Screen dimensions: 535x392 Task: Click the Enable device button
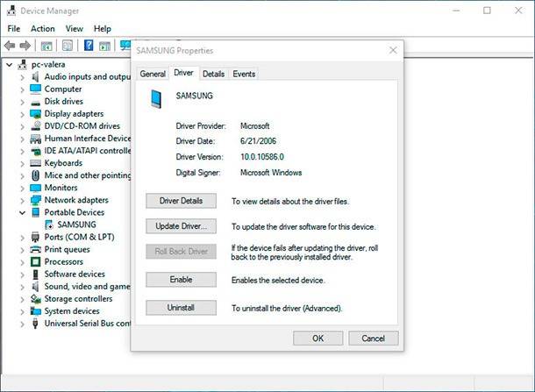pos(181,280)
